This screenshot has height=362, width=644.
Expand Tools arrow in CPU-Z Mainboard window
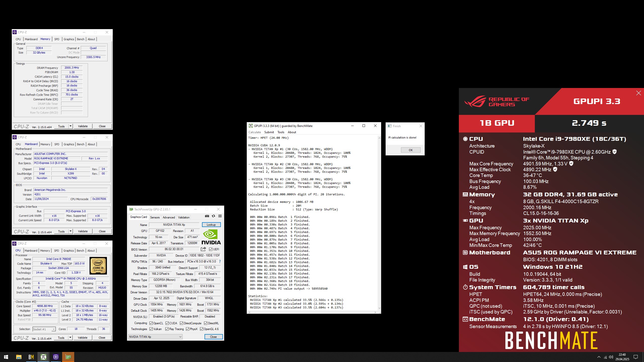pos(71,231)
